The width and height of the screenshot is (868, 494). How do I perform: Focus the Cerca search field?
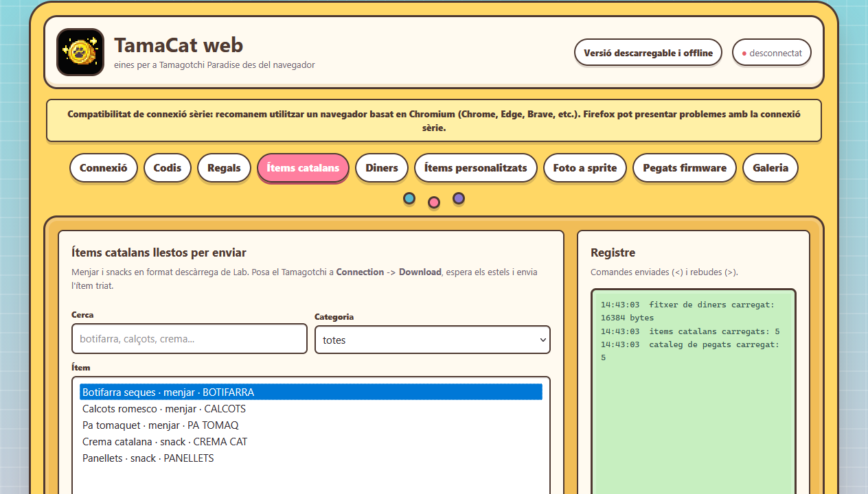click(x=190, y=339)
